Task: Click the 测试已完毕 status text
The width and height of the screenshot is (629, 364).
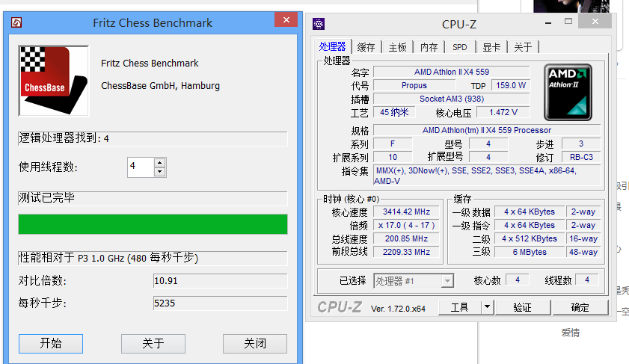Action: (x=47, y=197)
